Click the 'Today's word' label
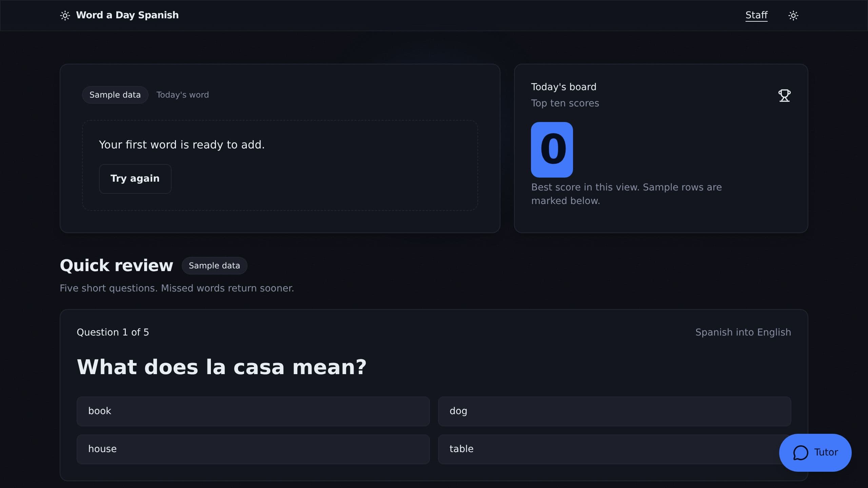 pyautogui.click(x=182, y=95)
